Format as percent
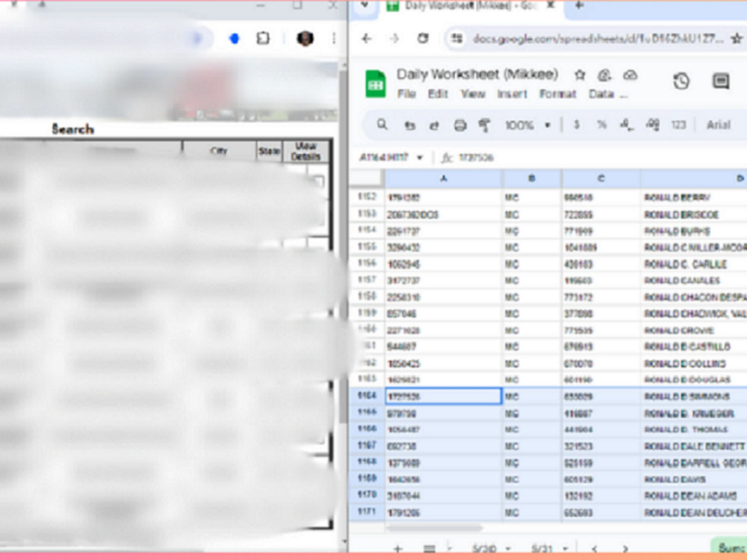747x560 pixels. [x=601, y=125]
